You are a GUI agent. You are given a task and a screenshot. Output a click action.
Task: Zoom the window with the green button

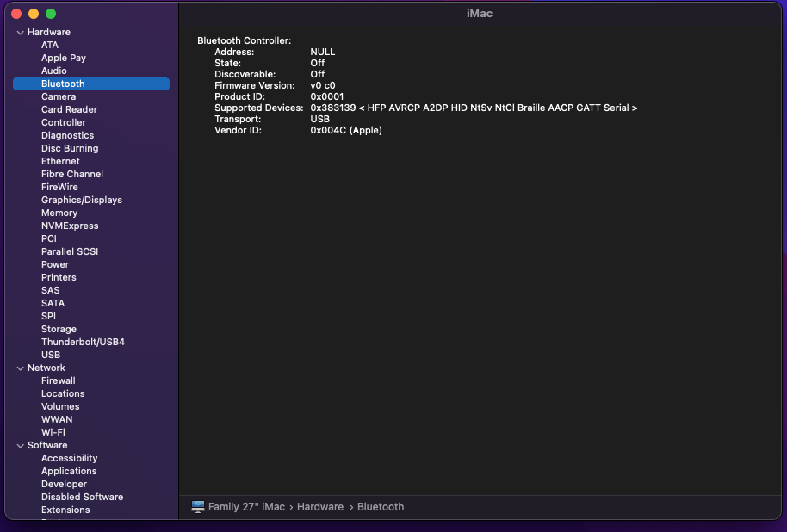click(51, 14)
